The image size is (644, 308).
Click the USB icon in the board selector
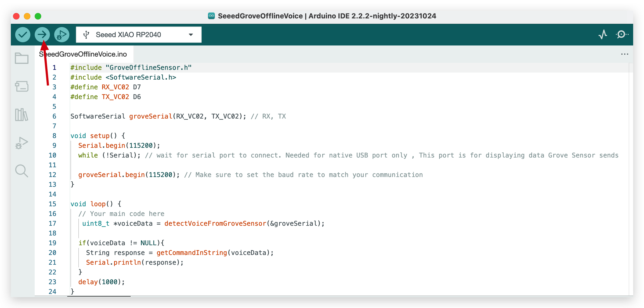tap(86, 35)
